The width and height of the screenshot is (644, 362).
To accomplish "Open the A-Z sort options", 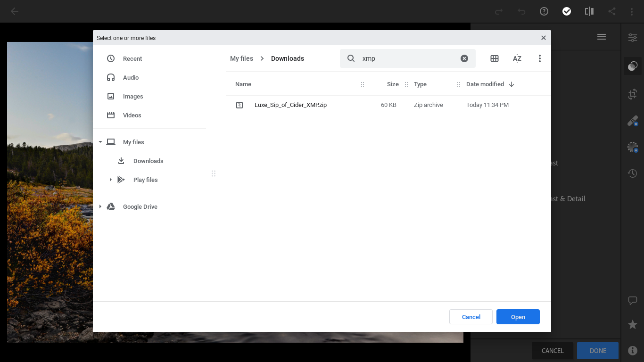I will [x=517, y=58].
